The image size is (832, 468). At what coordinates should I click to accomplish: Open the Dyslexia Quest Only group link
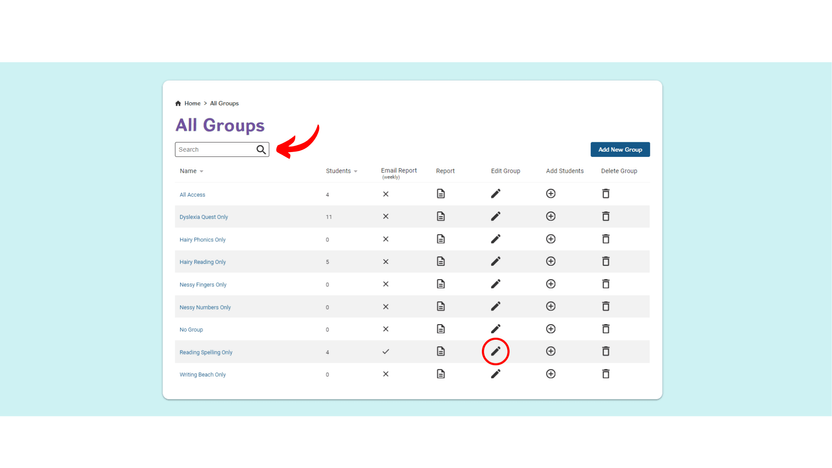[204, 217]
